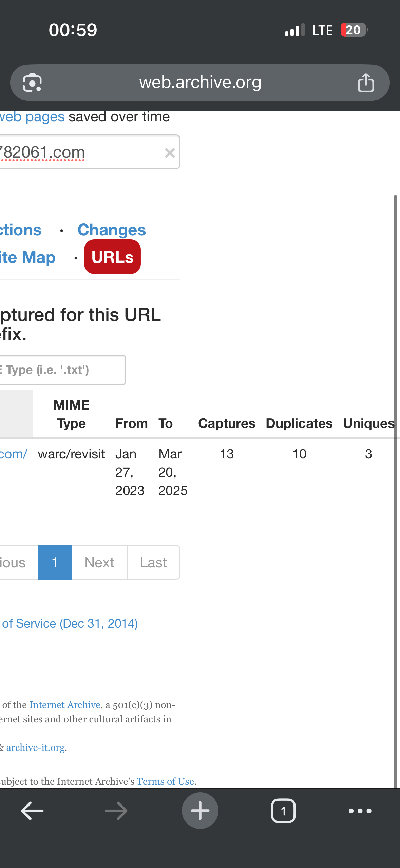The width and height of the screenshot is (400, 868).
Task: Switch to the Changes tab
Action: point(112,230)
